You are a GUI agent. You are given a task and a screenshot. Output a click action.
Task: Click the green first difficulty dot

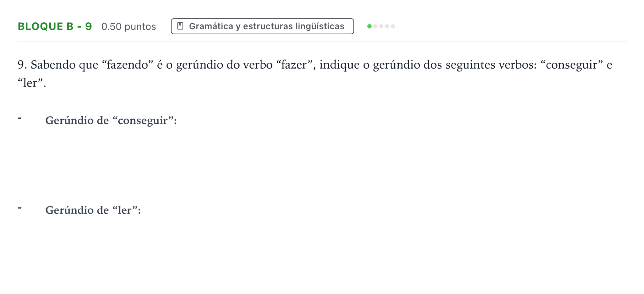(369, 26)
